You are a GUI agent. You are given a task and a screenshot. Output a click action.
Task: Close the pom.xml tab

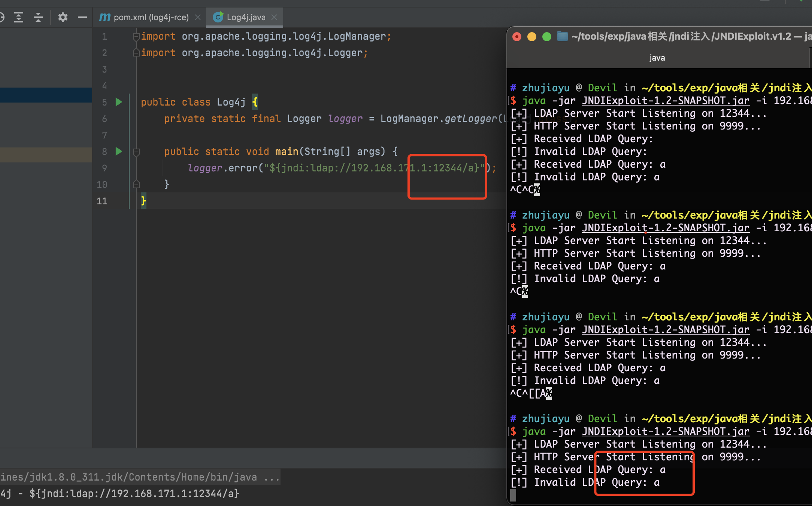click(198, 17)
